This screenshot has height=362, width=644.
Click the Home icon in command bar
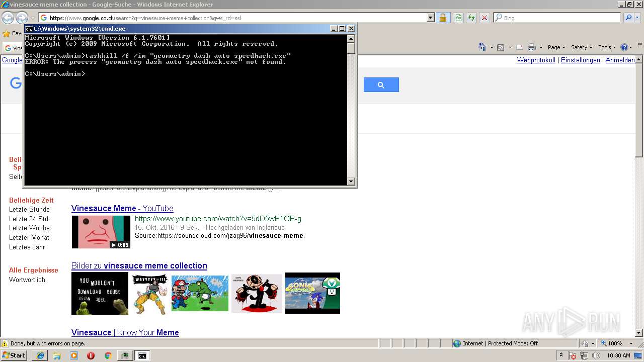(482, 47)
